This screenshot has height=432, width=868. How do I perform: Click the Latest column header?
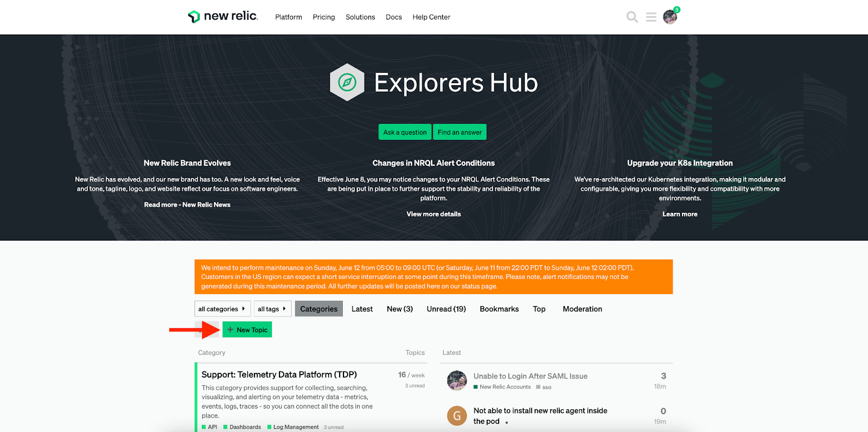coord(451,353)
